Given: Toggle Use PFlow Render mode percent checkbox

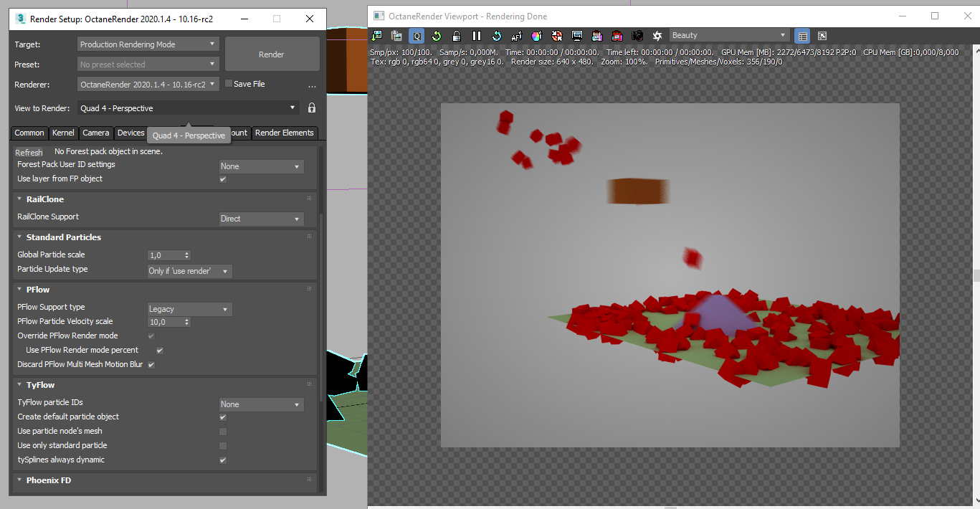Looking at the screenshot, I should [x=160, y=351].
